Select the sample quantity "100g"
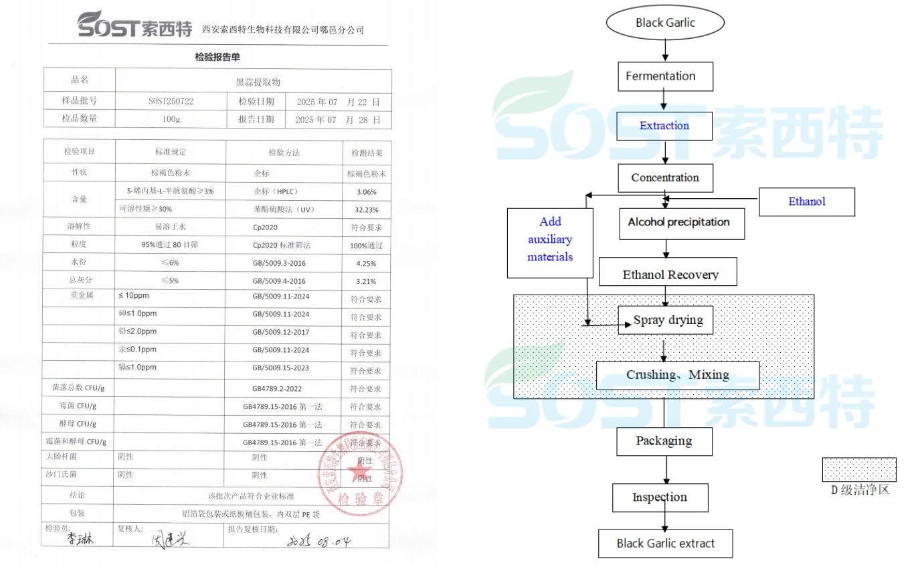Viewport: 924px width, 565px height. point(171,120)
